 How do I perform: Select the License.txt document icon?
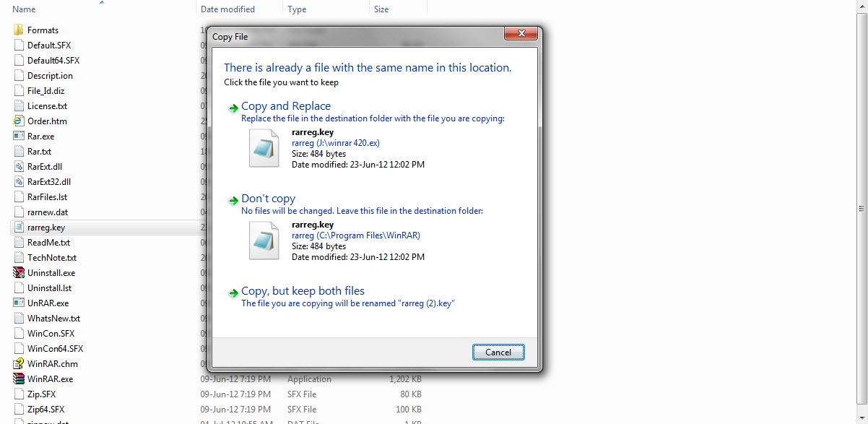(x=19, y=105)
